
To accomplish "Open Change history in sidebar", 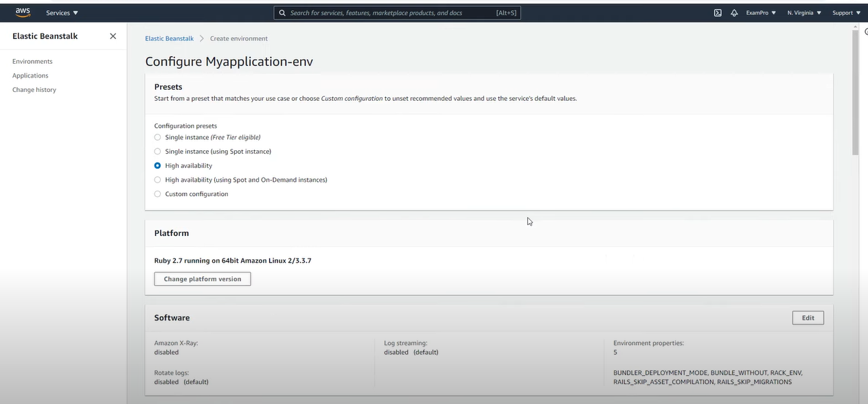I will point(34,90).
